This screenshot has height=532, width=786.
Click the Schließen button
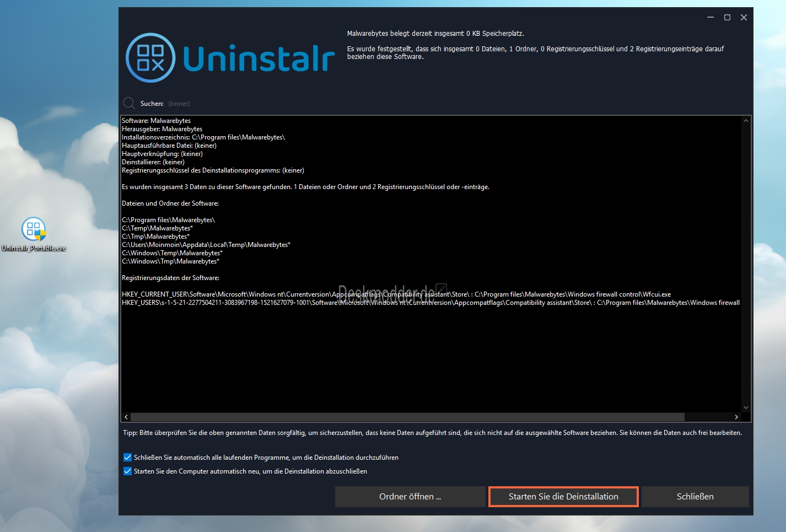[695, 497]
